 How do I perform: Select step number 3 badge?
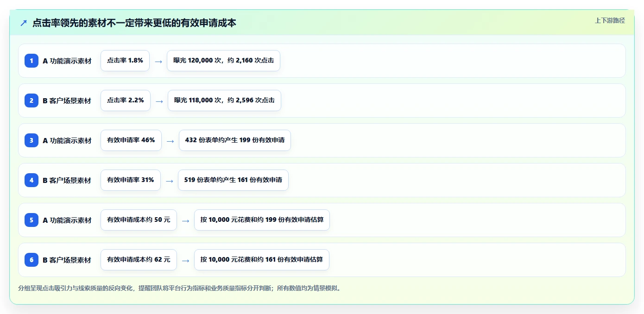[32, 140]
